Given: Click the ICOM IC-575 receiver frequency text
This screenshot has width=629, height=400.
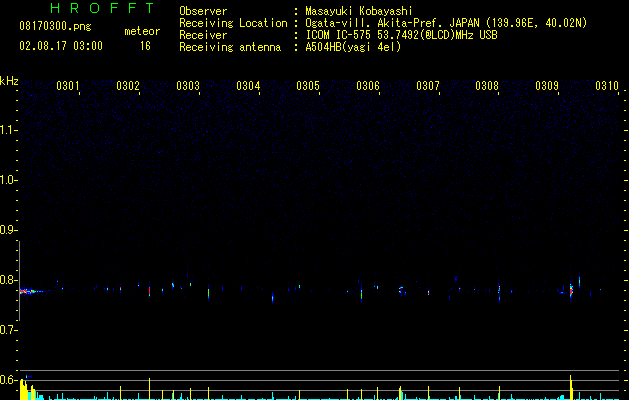Looking at the screenshot, I should click(402, 35).
